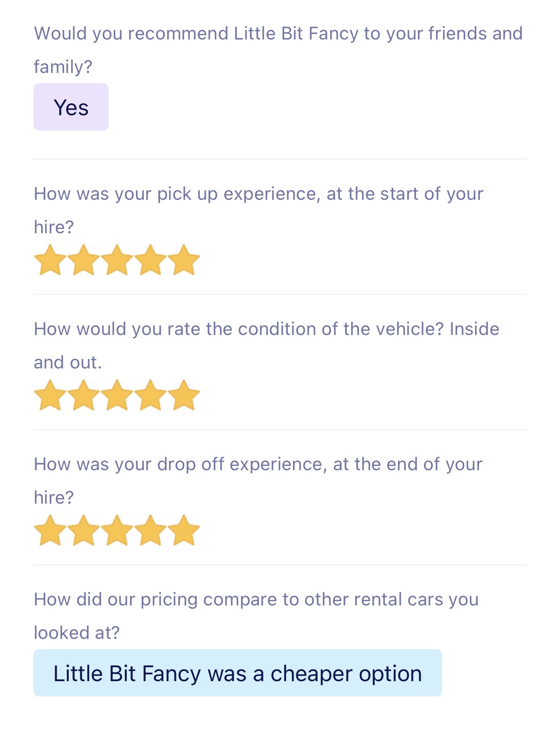Click fifth star of pick up rating
560x736 pixels.
(x=184, y=260)
